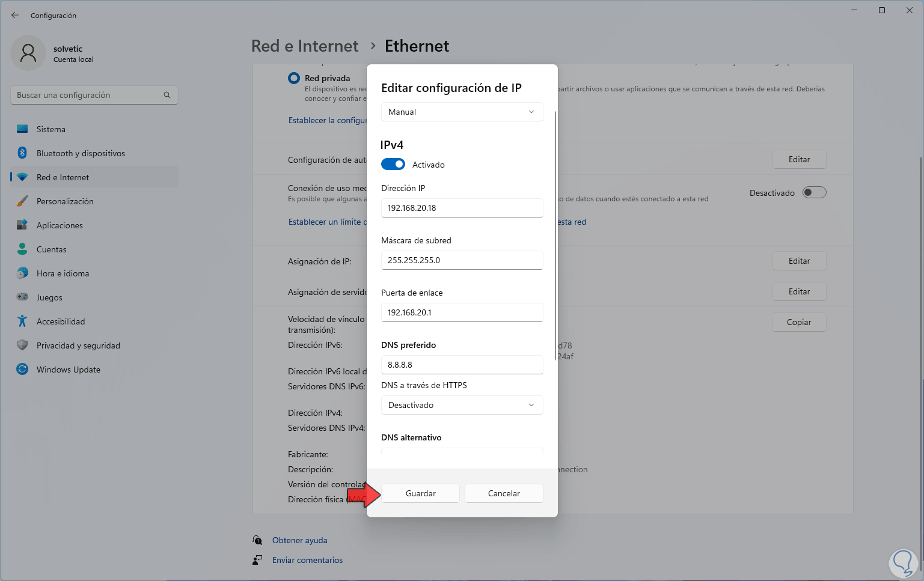Screen dimensions: 924x581
Task: Click the Privacidad y seguridad shield icon
Action: point(22,345)
